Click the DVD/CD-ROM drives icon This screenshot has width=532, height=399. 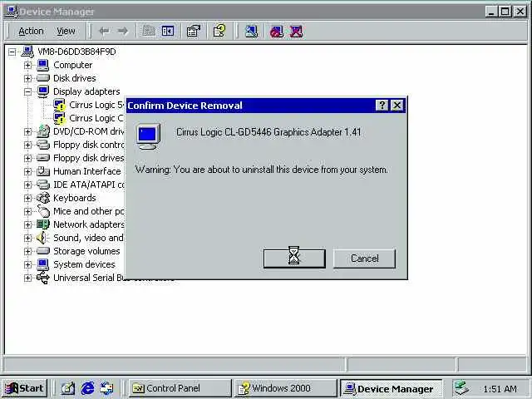coord(43,131)
